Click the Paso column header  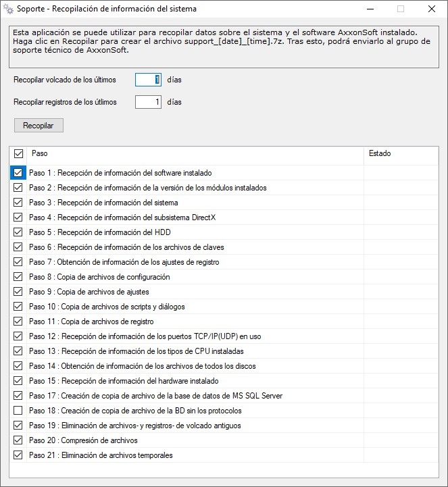coord(196,154)
